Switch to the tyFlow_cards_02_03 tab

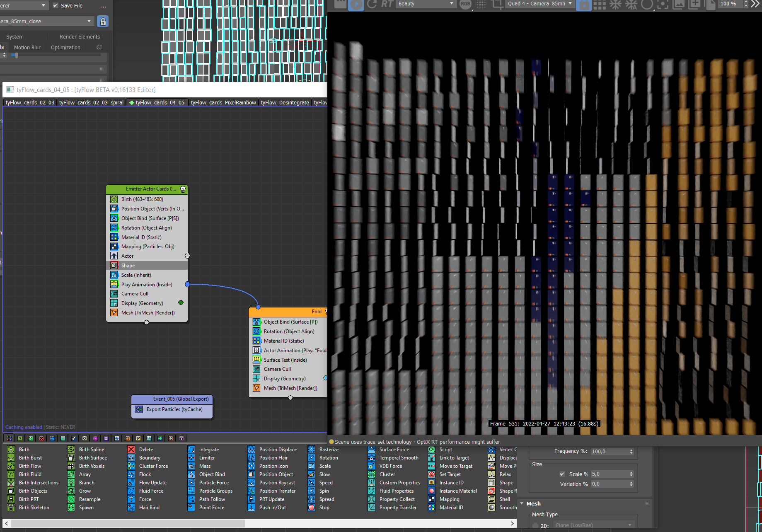(x=30, y=102)
